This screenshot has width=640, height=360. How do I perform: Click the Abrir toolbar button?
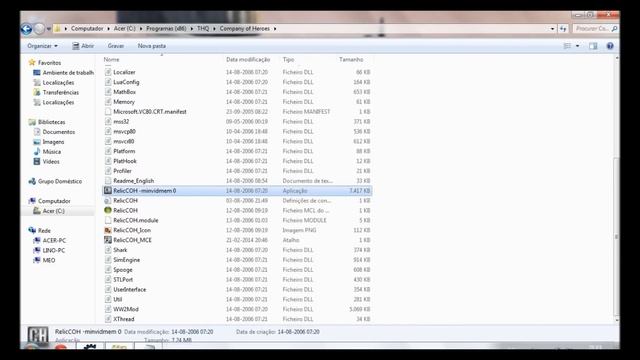pyautogui.click(x=83, y=46)
